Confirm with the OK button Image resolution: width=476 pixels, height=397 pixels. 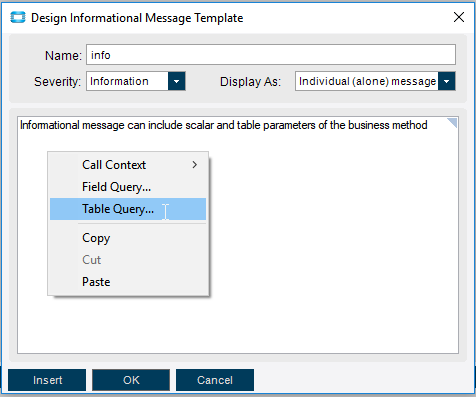pos(131,380)
